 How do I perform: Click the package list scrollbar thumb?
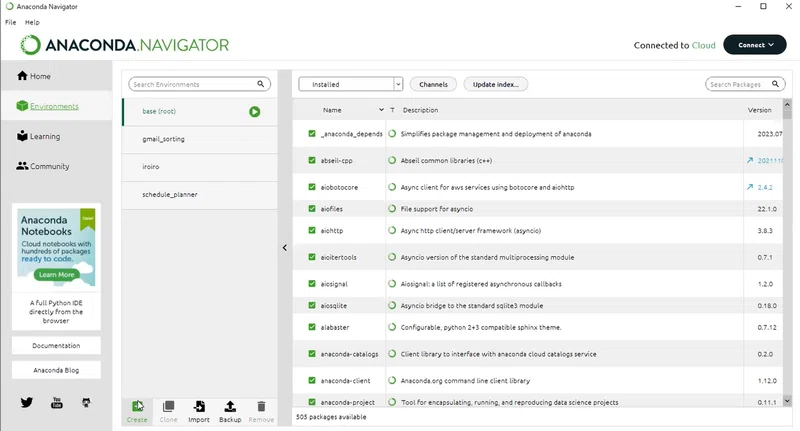pyautogui.click(x=787, y=114)
